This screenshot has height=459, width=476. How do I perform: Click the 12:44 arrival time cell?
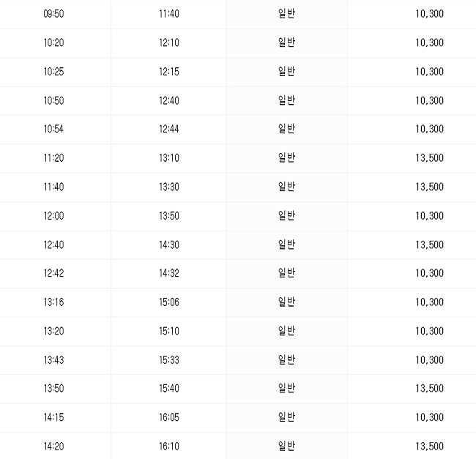coord(169,129)
